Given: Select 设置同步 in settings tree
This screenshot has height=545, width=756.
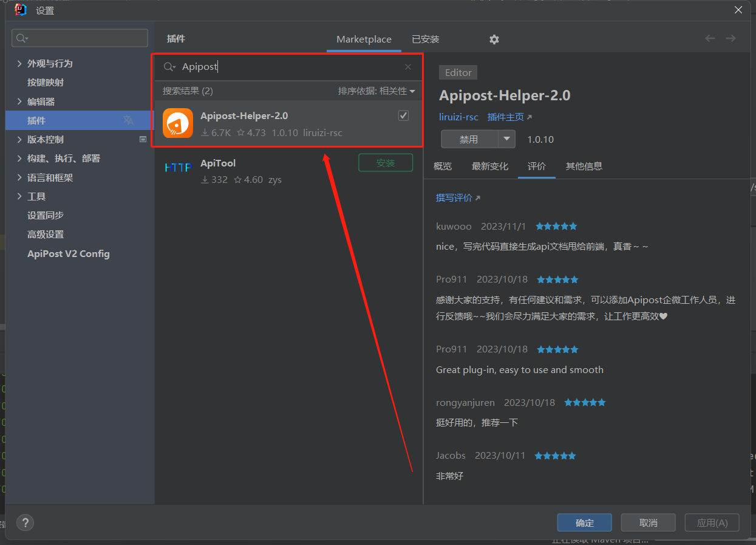Looking at the screenshot, I should click(x=46, y=215).
